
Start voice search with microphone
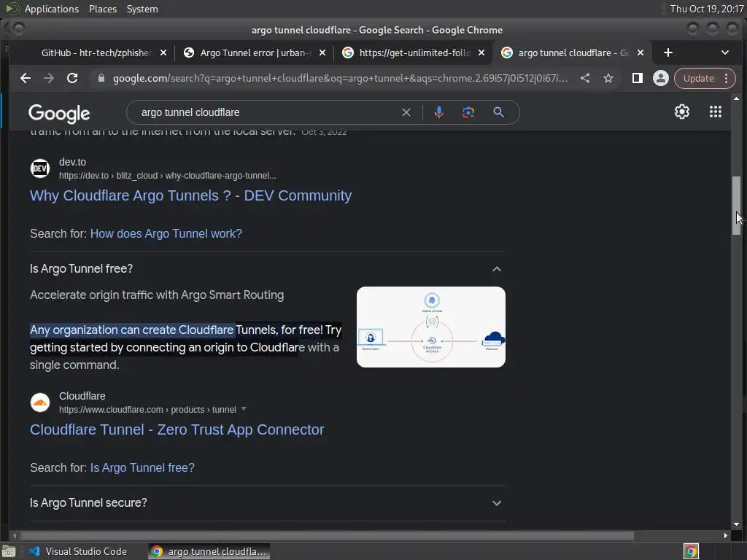tap(438, 112)
